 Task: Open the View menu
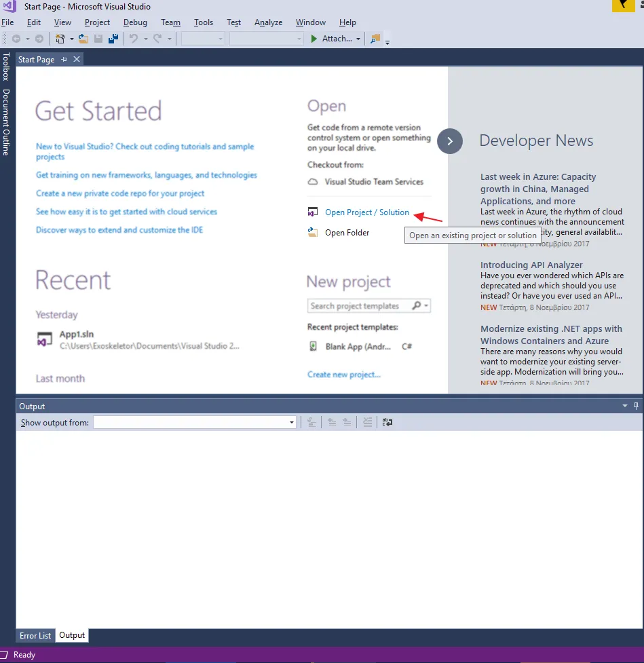62,22
